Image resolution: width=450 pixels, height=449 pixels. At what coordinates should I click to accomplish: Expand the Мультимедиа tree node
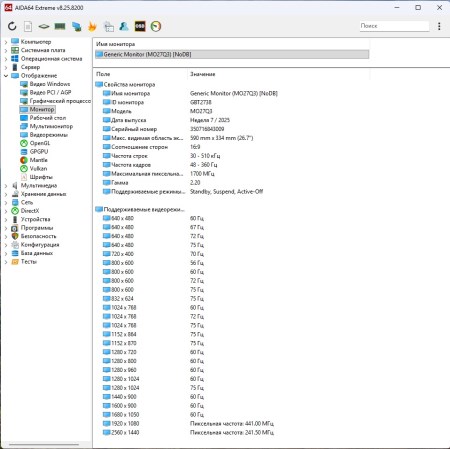coord(6,186)
